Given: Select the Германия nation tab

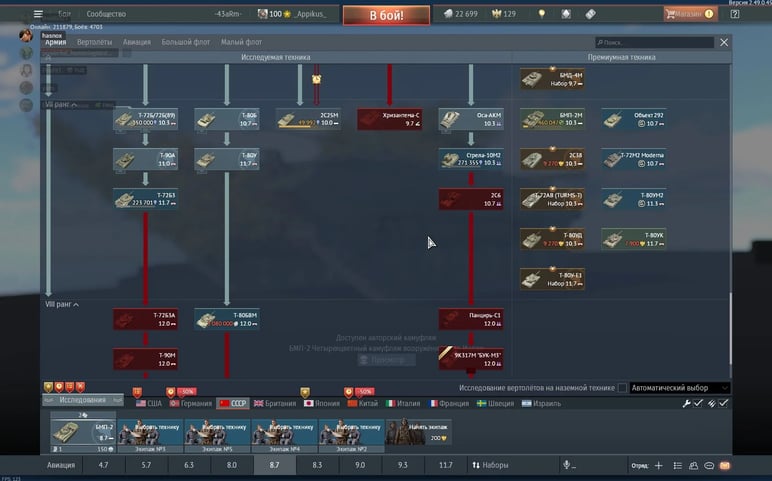Looking at the screenshot, I should (x=192, y=403).
